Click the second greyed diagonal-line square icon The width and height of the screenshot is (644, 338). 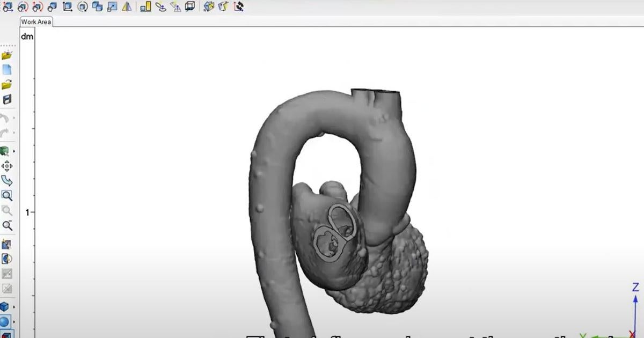(6, 289)
